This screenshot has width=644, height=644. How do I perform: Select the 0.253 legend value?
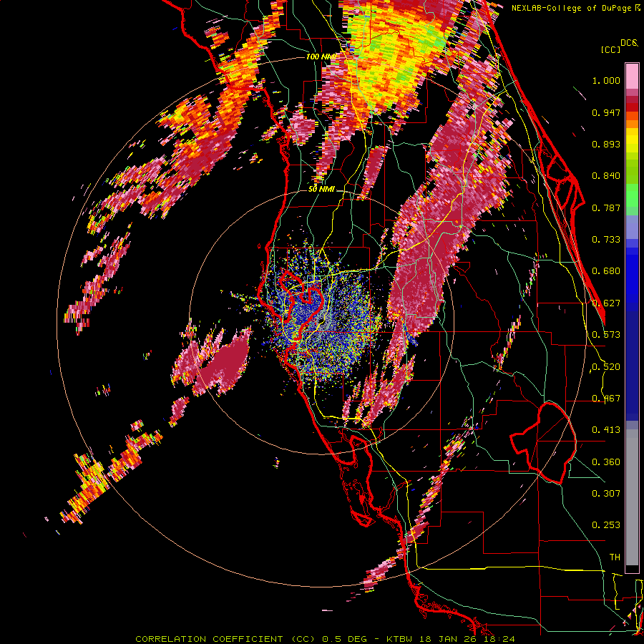coord(606,525)
